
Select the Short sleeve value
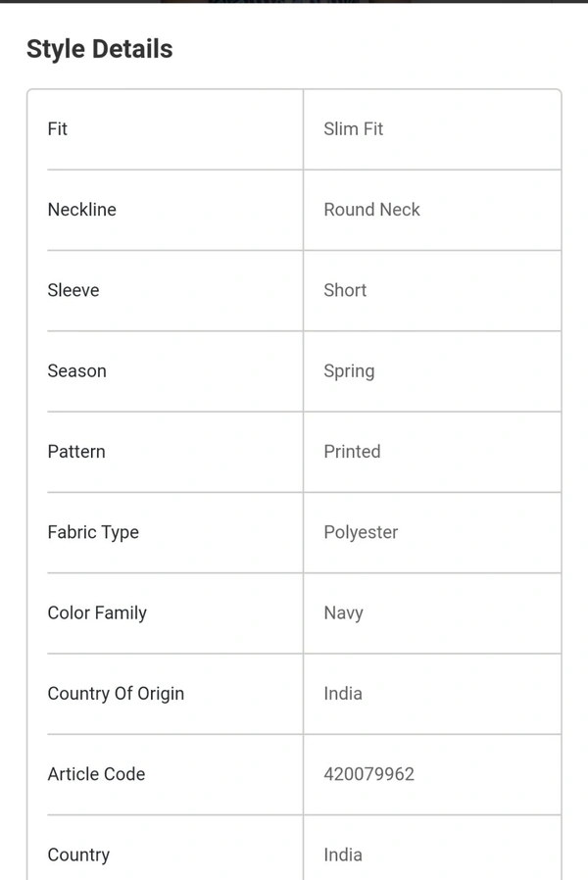coord(345,291)
